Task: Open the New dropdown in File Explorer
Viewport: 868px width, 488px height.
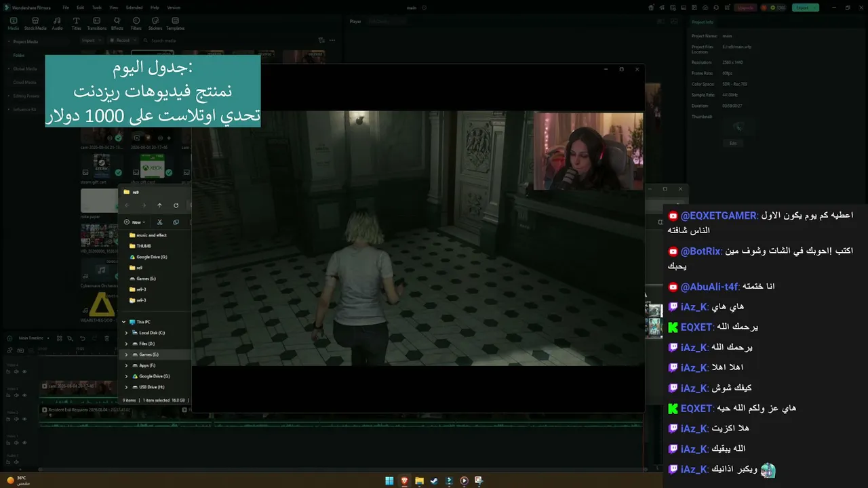Action: coord(135,222)
